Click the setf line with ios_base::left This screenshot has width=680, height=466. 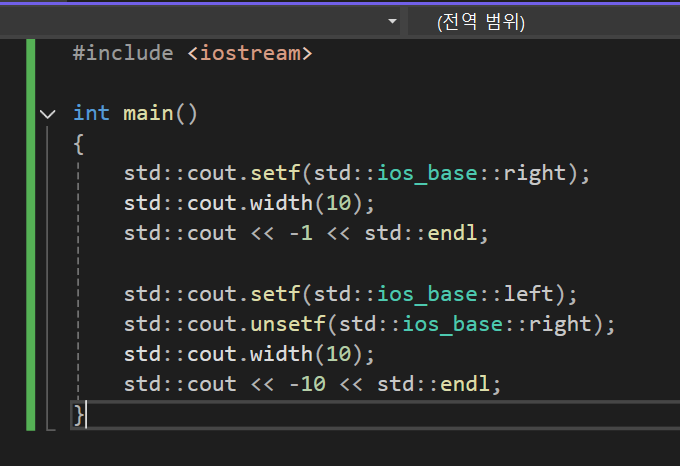(350, 294)
